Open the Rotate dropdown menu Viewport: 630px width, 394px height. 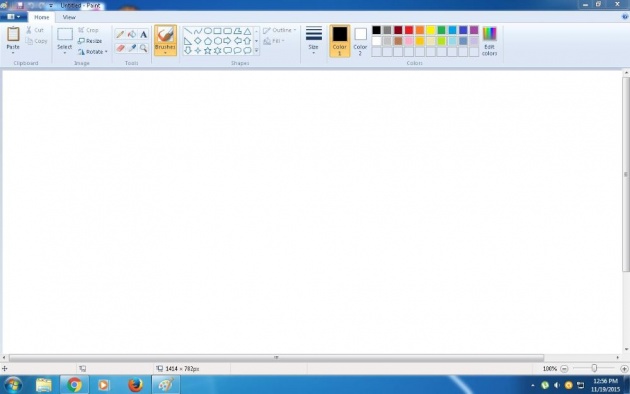(93, 52)
